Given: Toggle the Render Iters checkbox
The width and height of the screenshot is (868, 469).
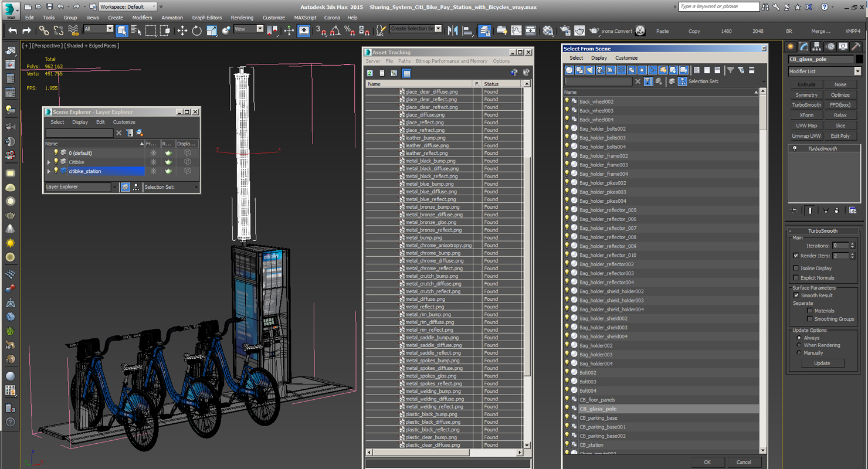Looking at the screenshot, I should pyautogui.click(x=796, y=256).
